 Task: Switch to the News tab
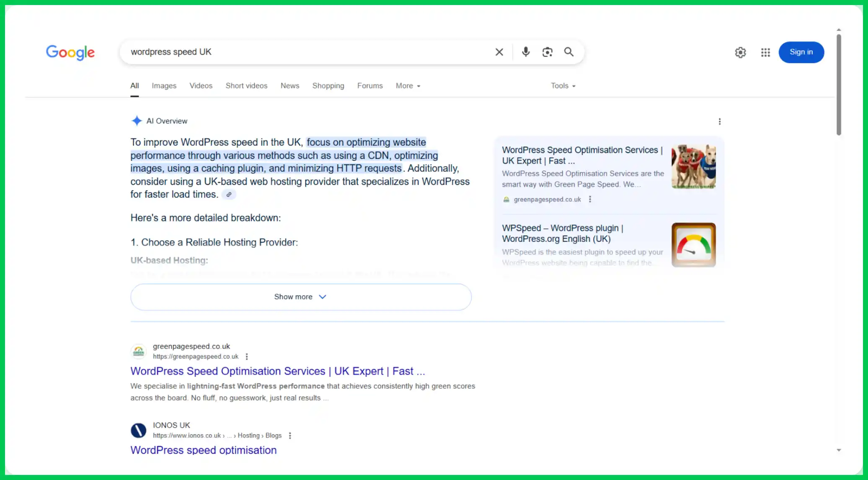(289, 86)
